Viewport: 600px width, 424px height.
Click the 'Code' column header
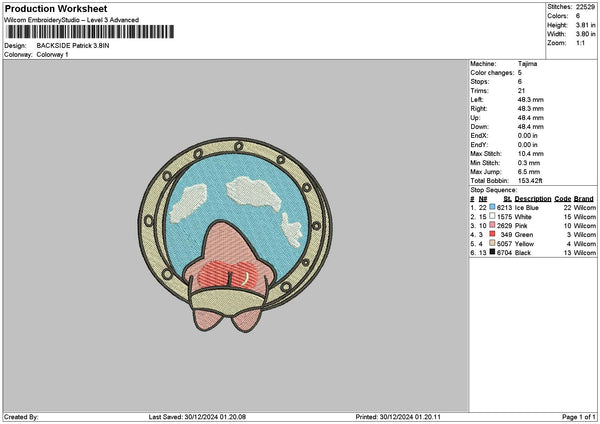click(562, 199)
